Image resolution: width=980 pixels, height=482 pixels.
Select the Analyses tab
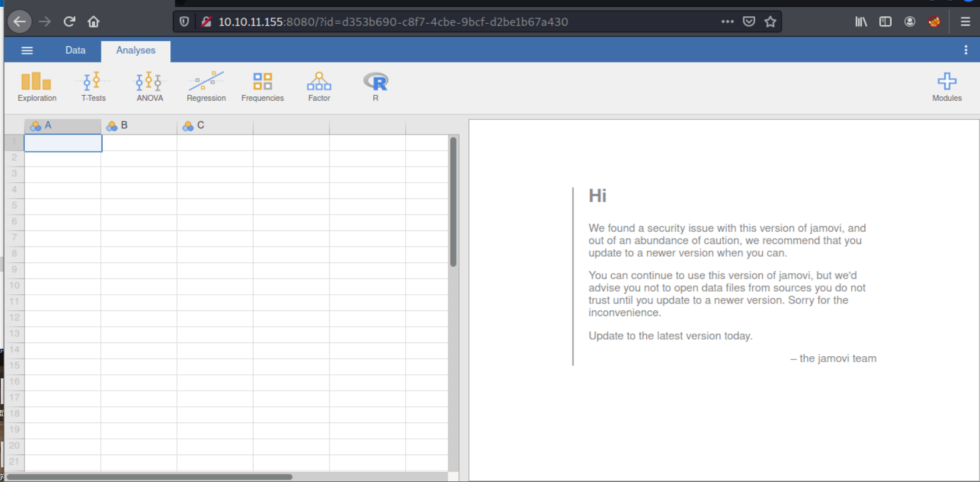(x=136, y=51)
